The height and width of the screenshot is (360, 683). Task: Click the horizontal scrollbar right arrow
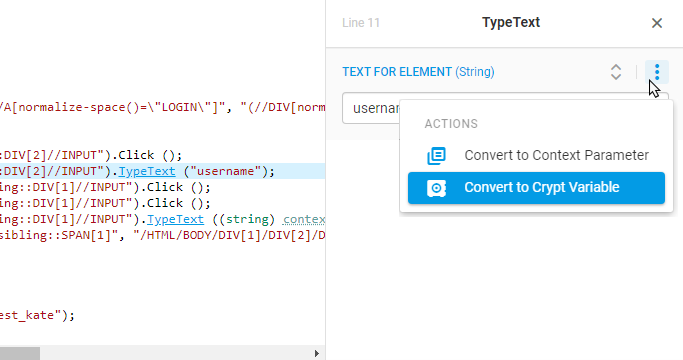pyautogui.click(x=317, y=353)
